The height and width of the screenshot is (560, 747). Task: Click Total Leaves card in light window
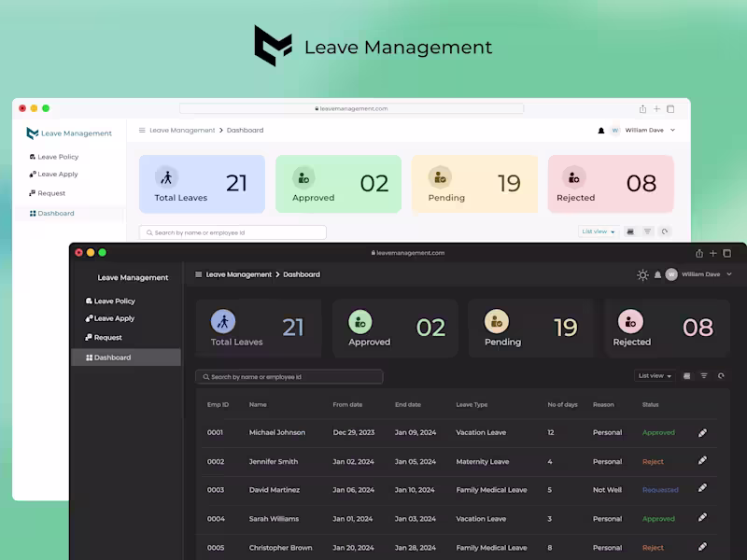tap(202, 184)
